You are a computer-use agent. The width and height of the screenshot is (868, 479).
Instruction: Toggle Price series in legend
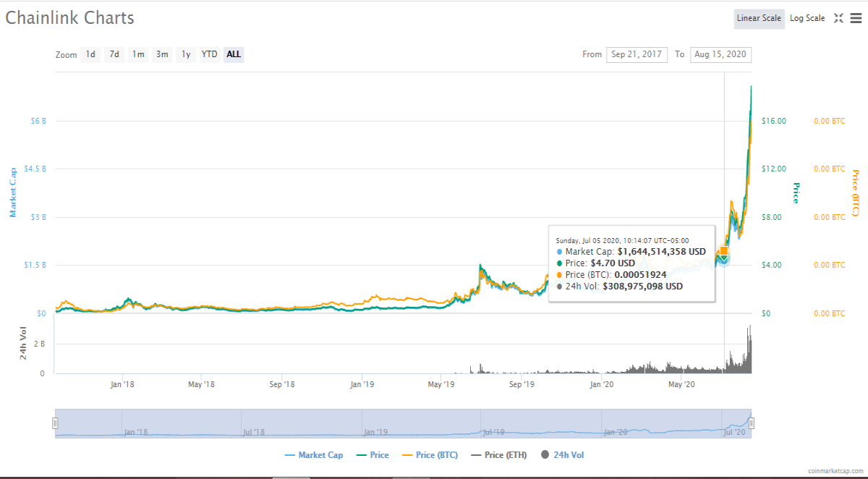(373, 455)
